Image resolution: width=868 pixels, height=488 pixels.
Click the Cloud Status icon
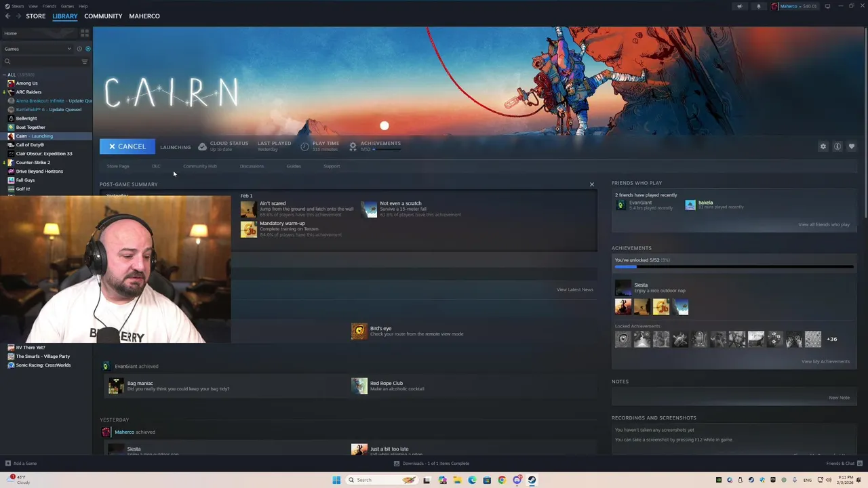click(202, 146)
